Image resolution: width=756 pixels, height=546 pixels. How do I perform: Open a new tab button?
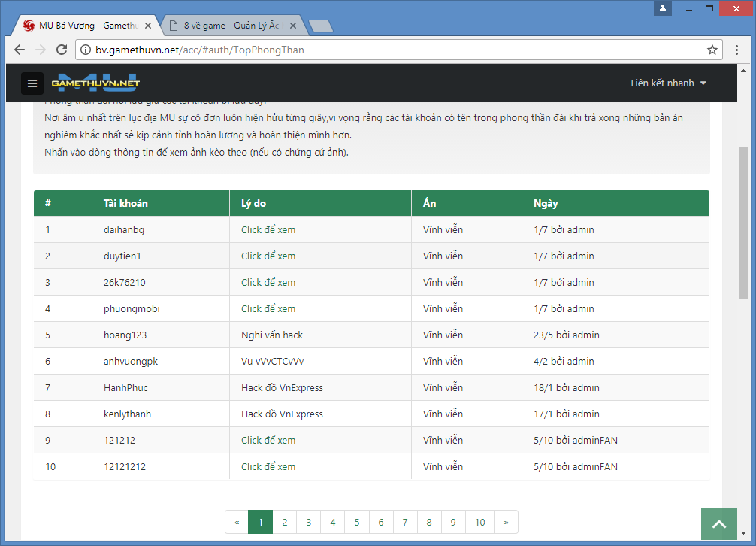coord(320,26)
